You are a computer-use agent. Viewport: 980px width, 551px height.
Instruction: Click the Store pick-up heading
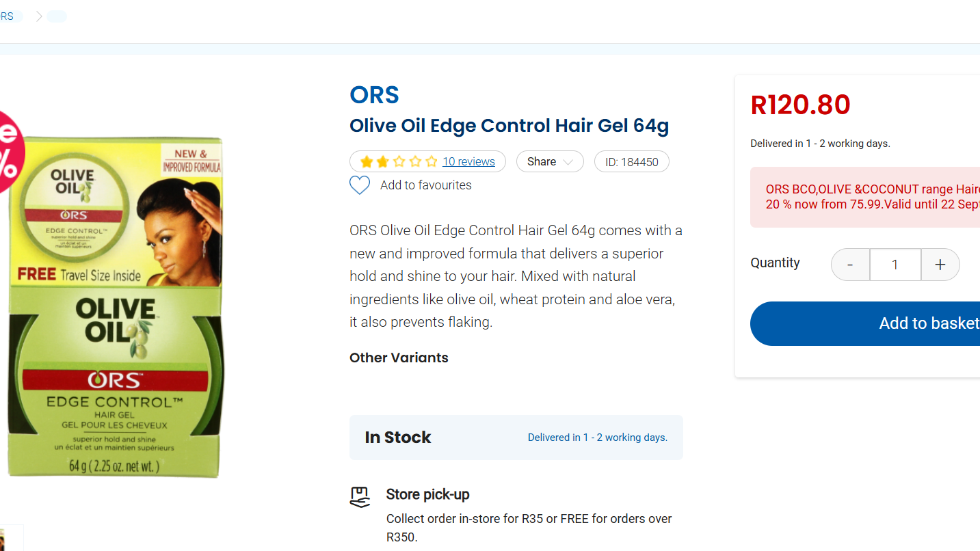point(427,494)
